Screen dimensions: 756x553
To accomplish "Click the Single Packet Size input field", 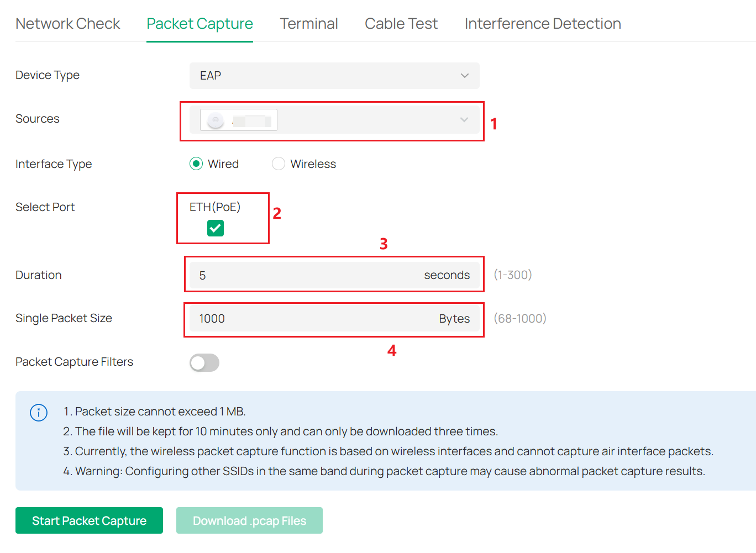I will pos(334,318).
